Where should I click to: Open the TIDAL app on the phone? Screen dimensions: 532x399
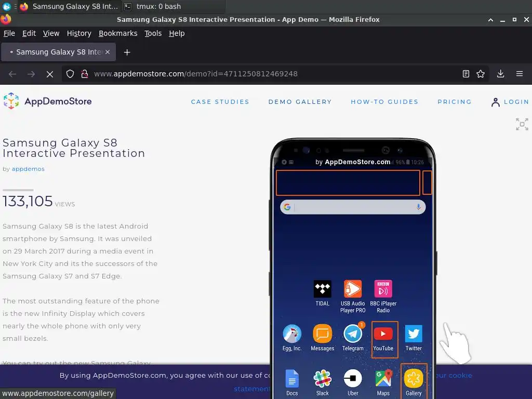[322, 289]
